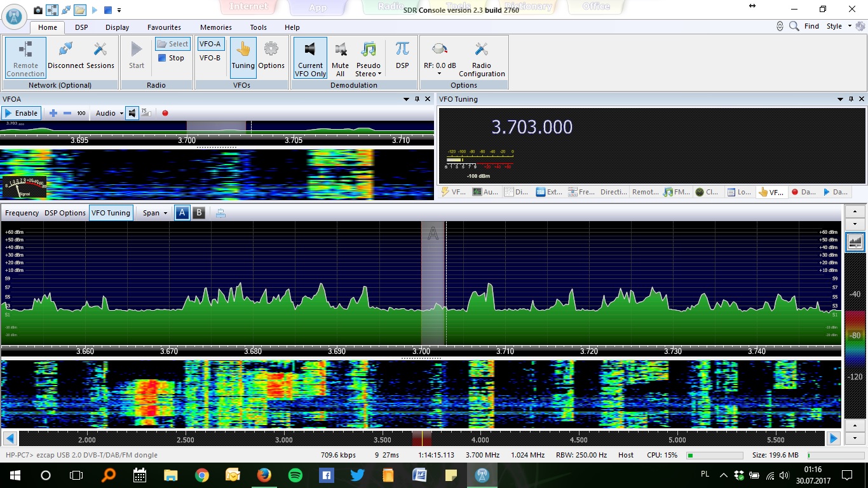
Task: Open Radio Configuration tools
Action: coord(481,50)
